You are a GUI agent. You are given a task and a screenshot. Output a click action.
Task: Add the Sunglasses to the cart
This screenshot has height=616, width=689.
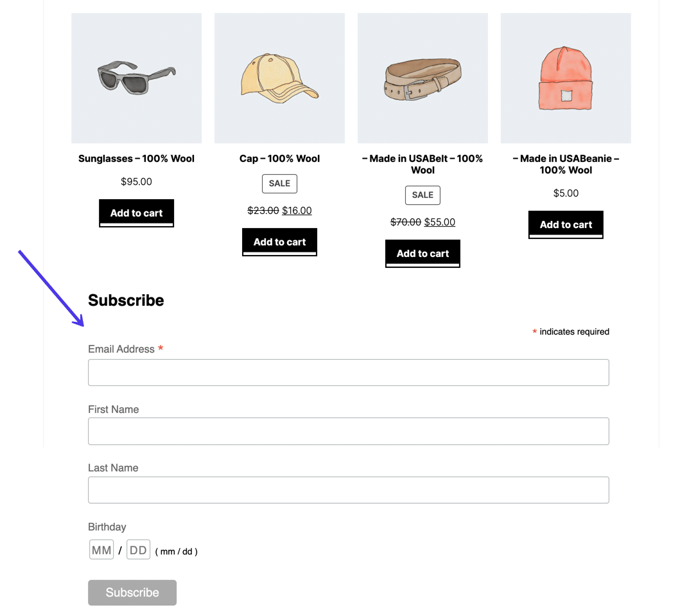(136, 213)
